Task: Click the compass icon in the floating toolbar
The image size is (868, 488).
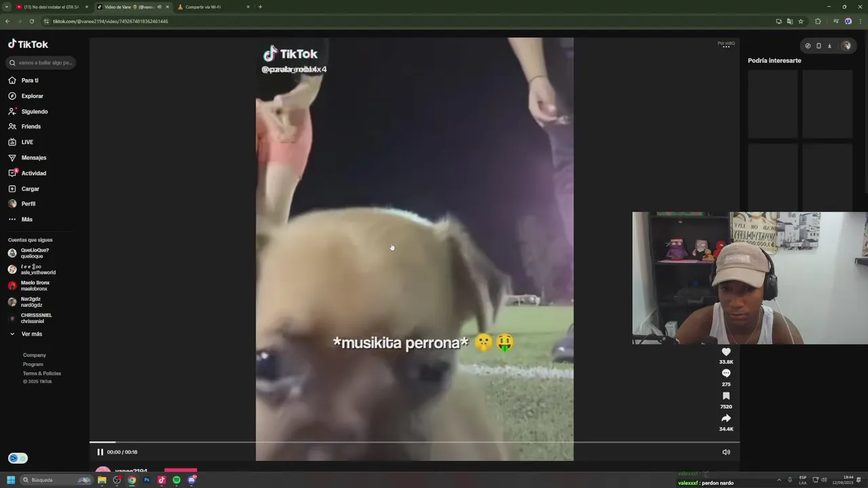Action: click(x=808, y=46)
